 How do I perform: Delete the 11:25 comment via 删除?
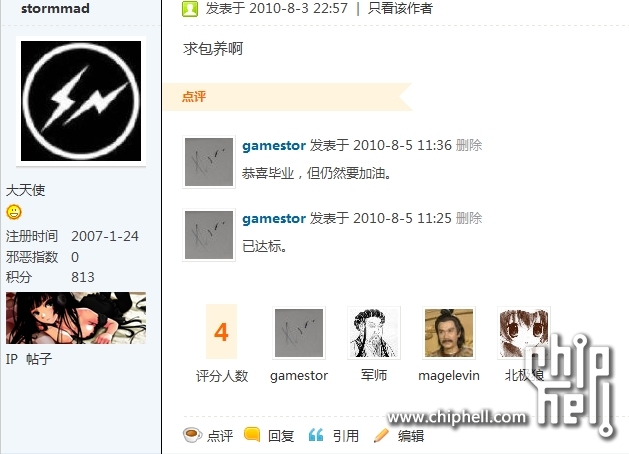tap(469, 218)
